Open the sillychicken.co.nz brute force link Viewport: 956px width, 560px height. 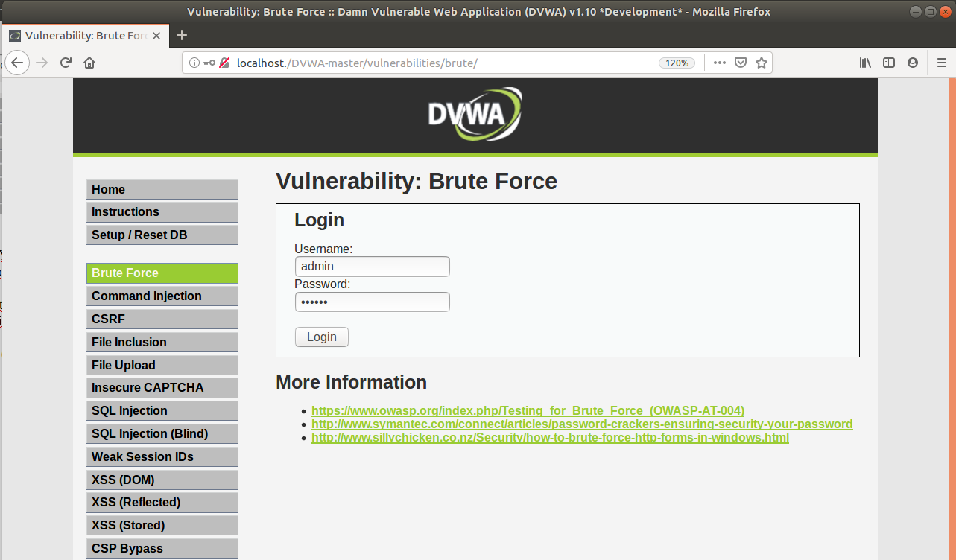pyautogui.click(x=550, y=438)
